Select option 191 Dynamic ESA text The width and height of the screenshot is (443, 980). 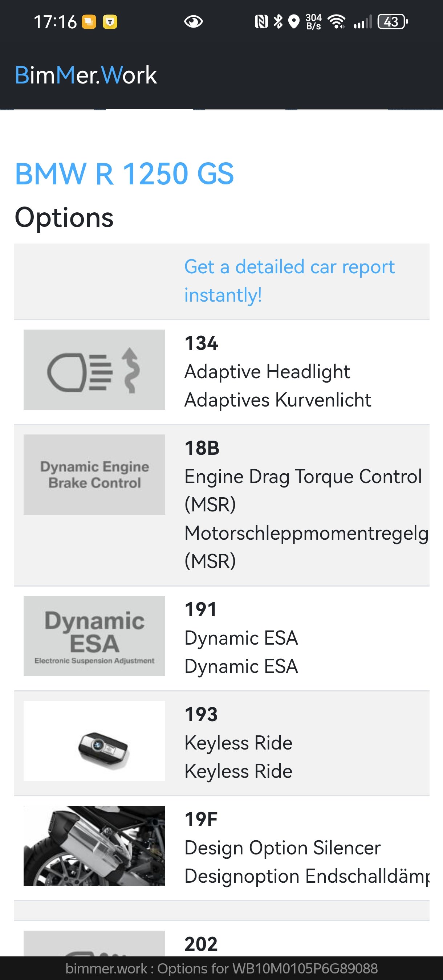[x=241, y=638]
